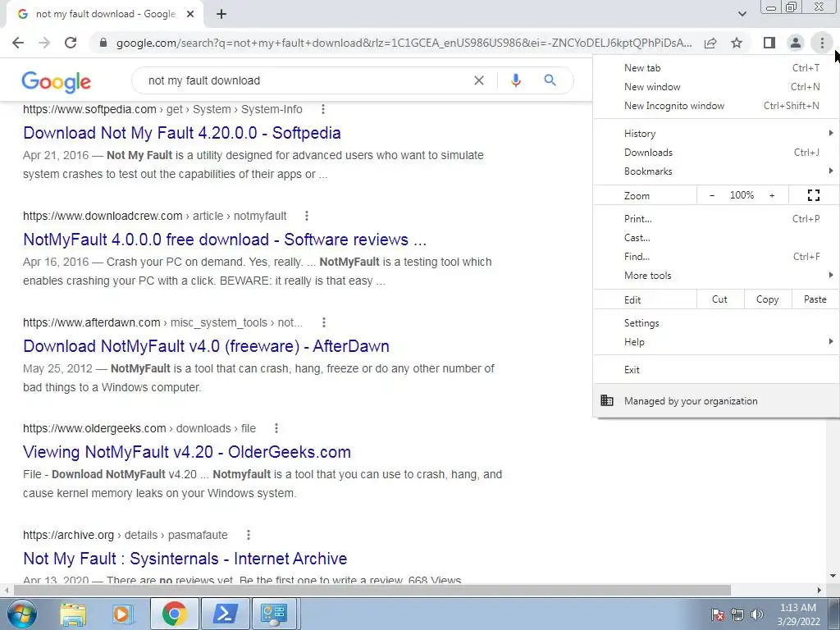Image resolution: width=840 pixels, height=630 pixels.
Task: Select 'Print...' from the menu
Action: click(x=716, y=218)
